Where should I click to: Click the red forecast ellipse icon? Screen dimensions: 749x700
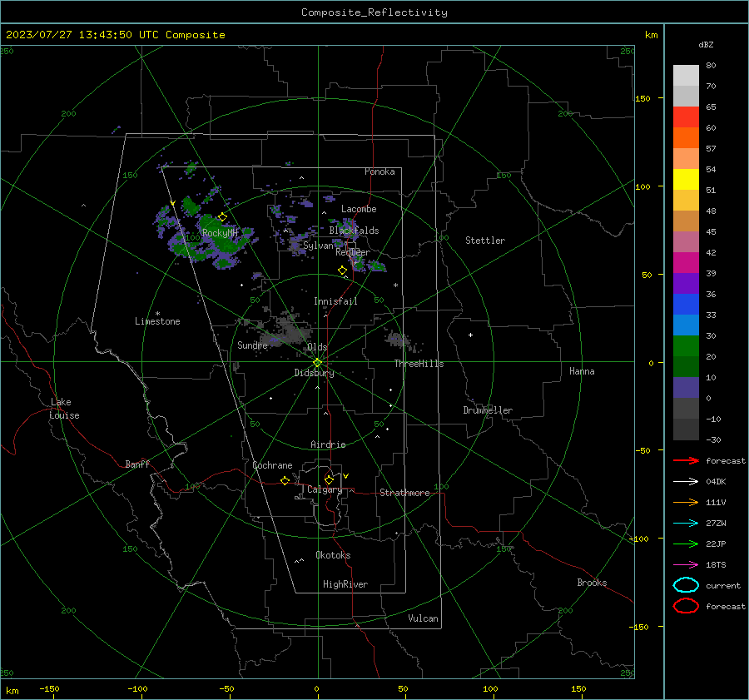[x=686, y=606]
